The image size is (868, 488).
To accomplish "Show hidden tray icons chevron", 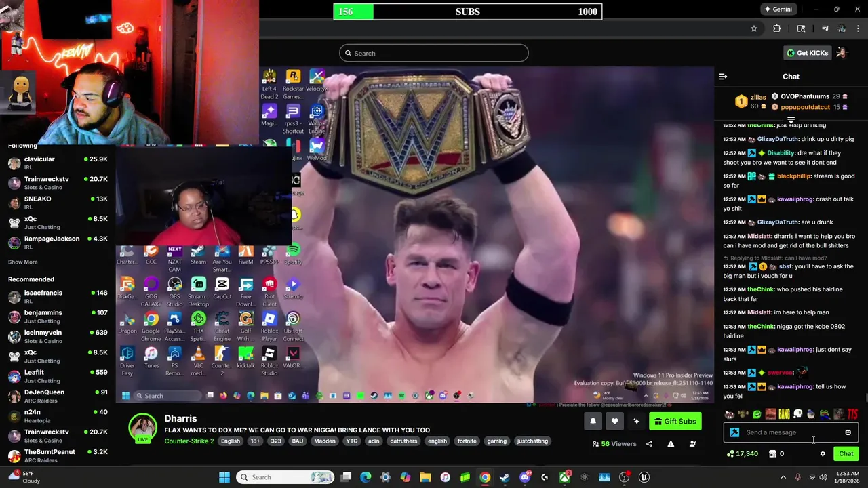I will pyautogui.click(x=783, y=477).
